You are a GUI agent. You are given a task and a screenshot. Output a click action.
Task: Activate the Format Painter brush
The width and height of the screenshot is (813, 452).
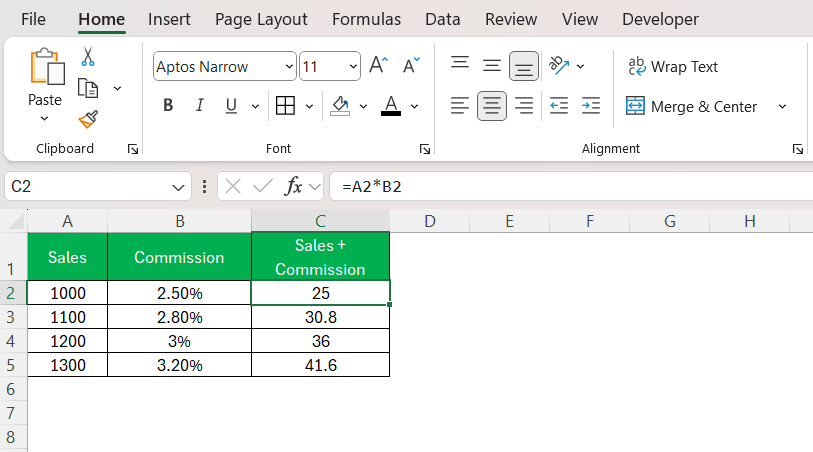pyautogui.click(x=88, y=119)
